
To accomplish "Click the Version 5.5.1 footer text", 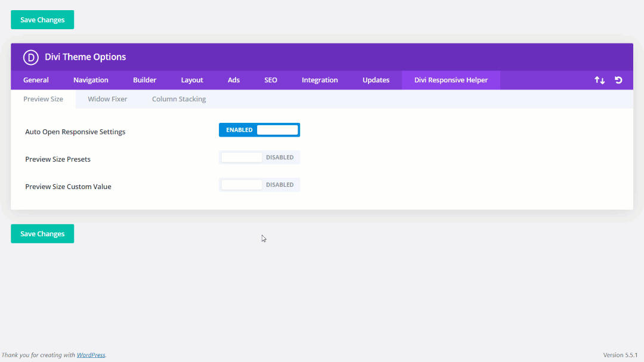I will pyautogui.click(x=620, y=355).
